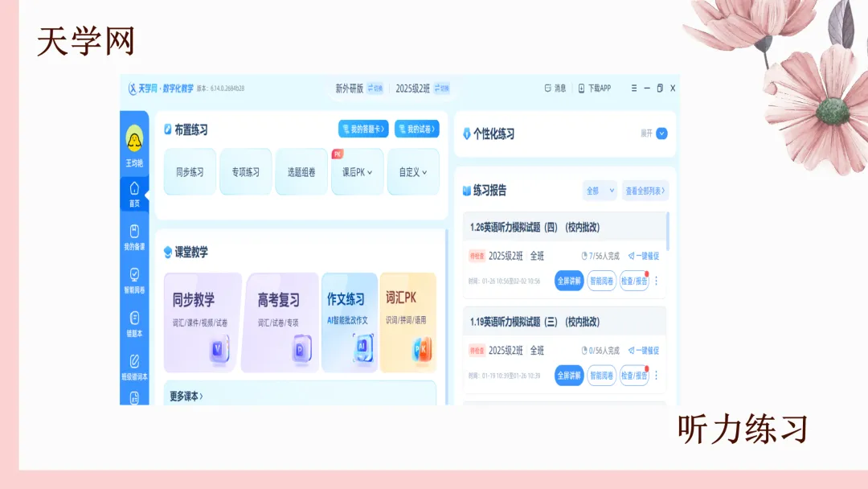Open 我的备课 in the sidebar
Image resolution: width=868 pixels, height=489 pixels.
134,237
